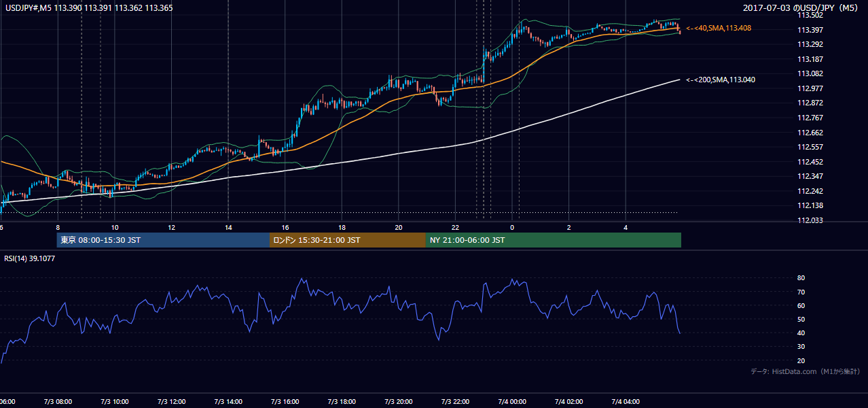Click price axis value 112.872

click(810, 103)
